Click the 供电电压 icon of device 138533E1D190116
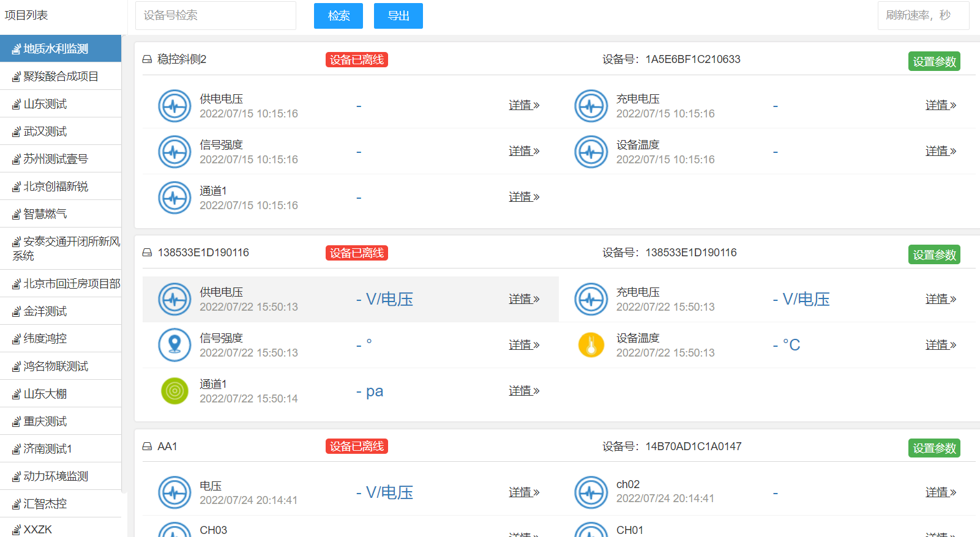Image resolution: width=980 pixels, height=537 pixels. pos(174,299)
